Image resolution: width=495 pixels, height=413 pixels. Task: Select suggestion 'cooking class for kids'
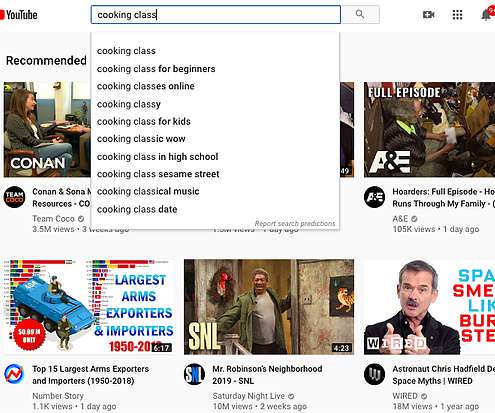[x=215, y=122]
